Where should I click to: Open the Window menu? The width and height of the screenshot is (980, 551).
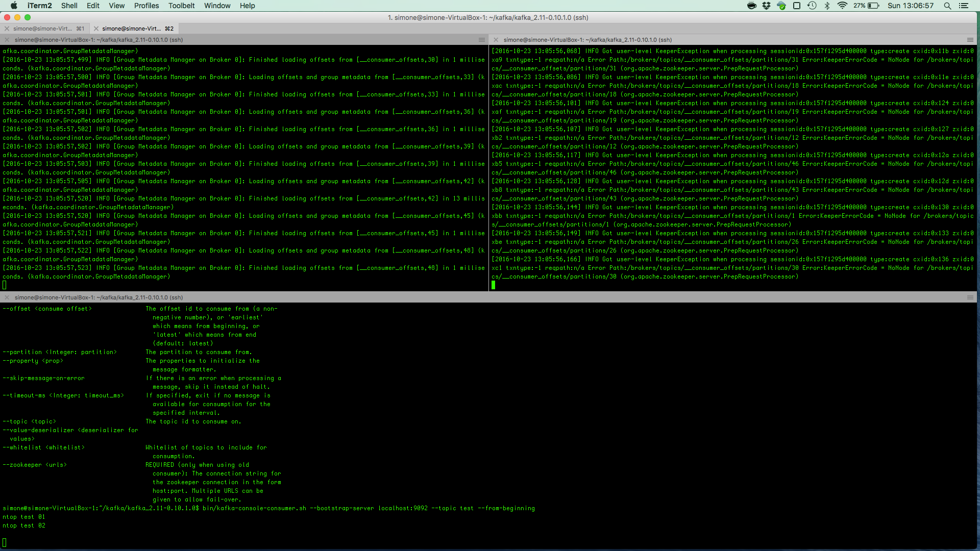[217, 6]
